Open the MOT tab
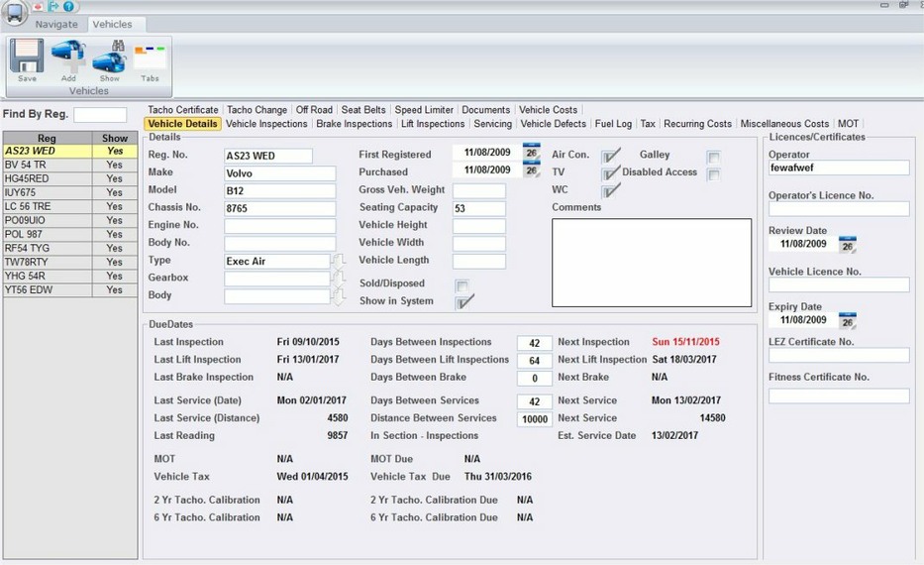Image resolution: width=924 pixels, height=565 pixels. 848,124
